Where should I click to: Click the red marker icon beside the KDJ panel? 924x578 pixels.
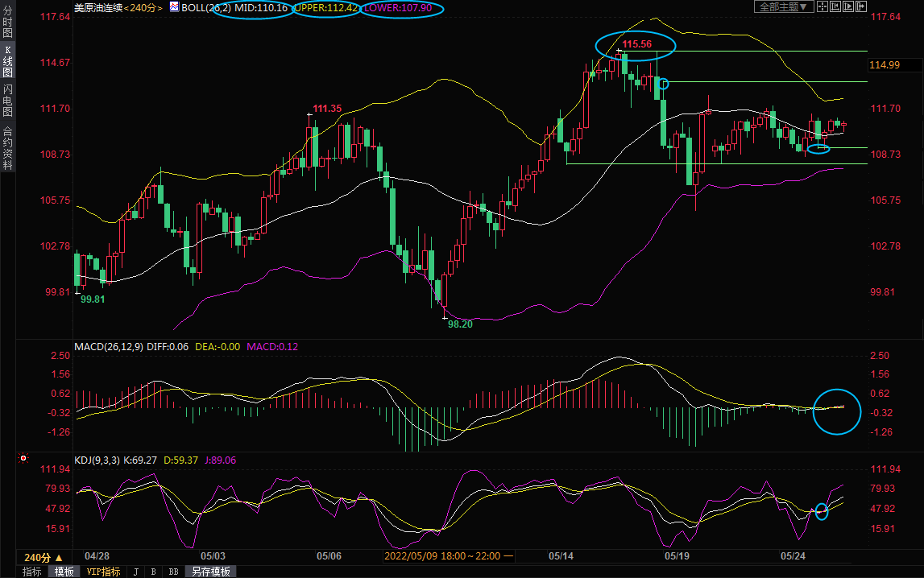pos(23,459)
